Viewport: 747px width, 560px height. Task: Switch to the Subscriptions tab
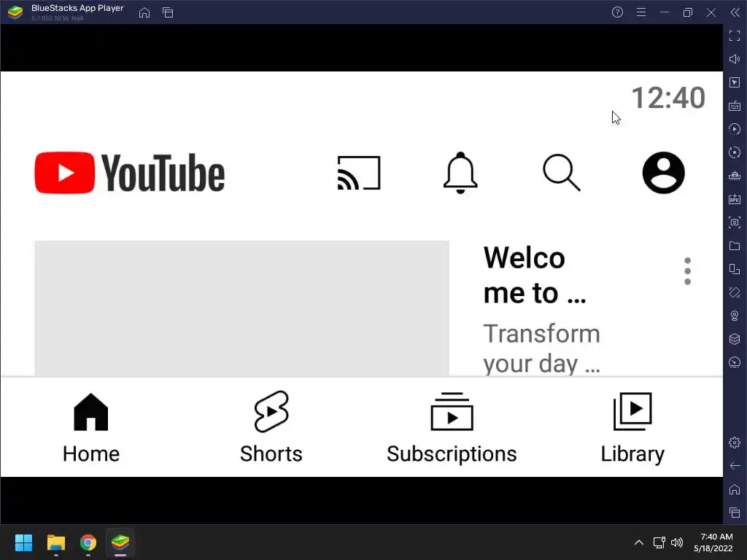pyautogui.click(x=452, y=428)
